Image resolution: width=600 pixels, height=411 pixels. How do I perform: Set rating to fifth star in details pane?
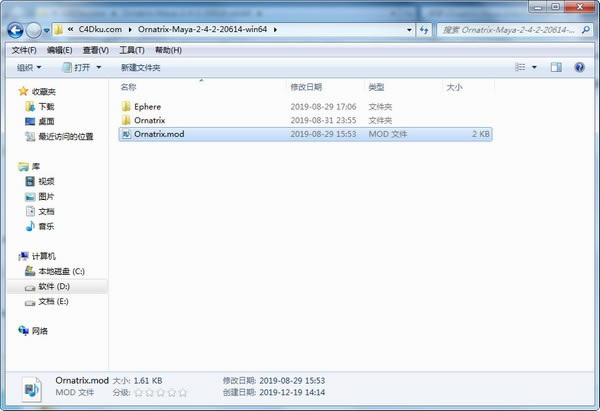coord(183,393)
